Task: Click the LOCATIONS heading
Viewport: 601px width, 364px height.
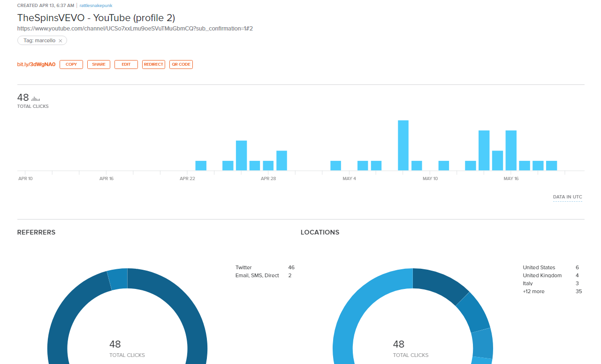Action: [320, 232]
